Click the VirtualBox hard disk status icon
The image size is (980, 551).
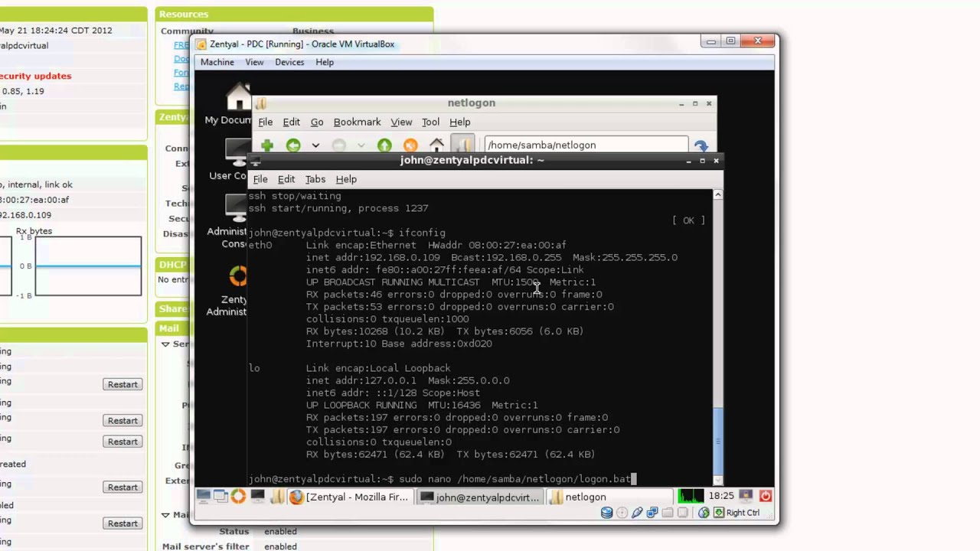pos(607,513)
